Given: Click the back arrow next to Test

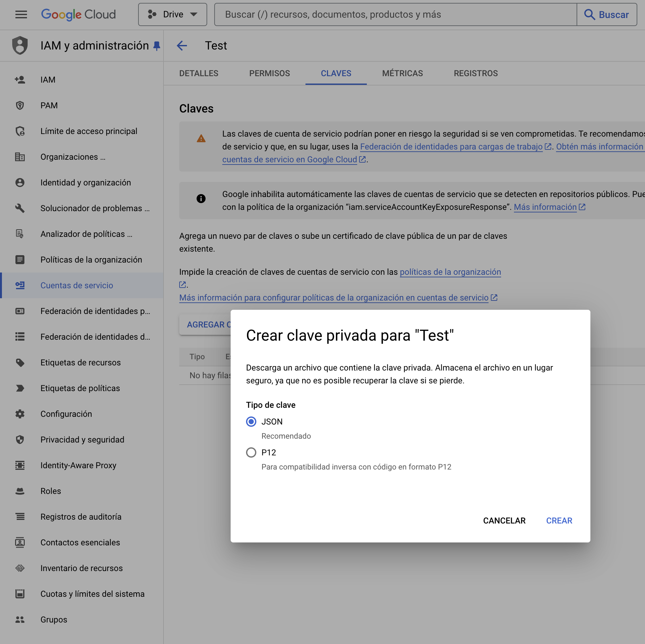Looking at the screenshot, I should 182,45.
